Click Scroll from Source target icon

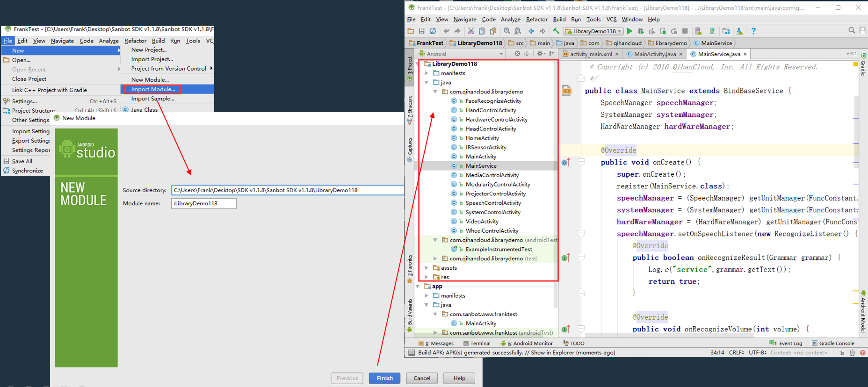coord(517,54)
